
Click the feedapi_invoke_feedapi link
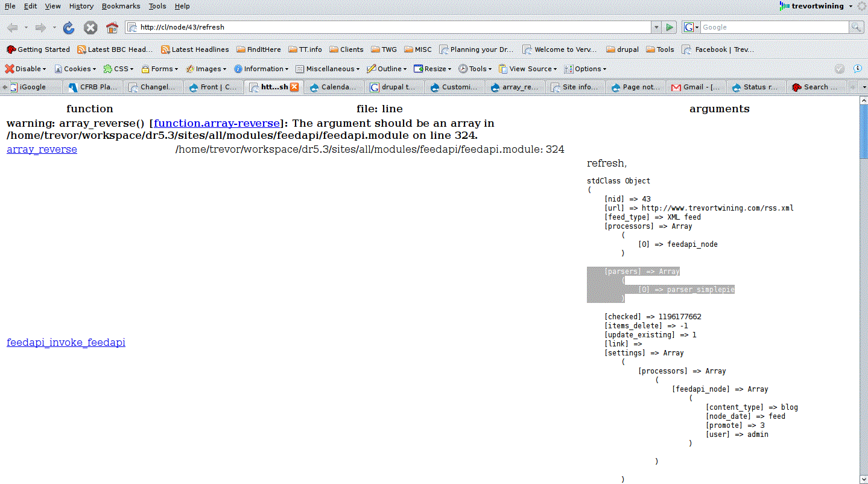66,342
